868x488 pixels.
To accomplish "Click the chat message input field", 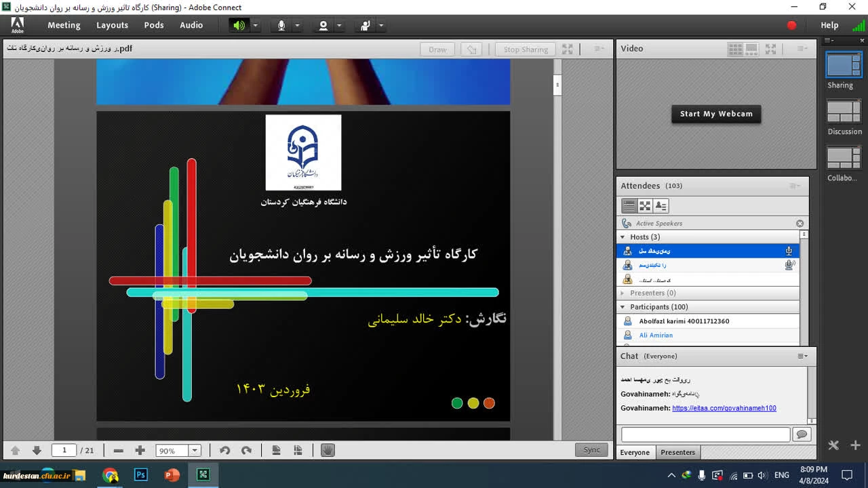I will [x=705, y=434].
